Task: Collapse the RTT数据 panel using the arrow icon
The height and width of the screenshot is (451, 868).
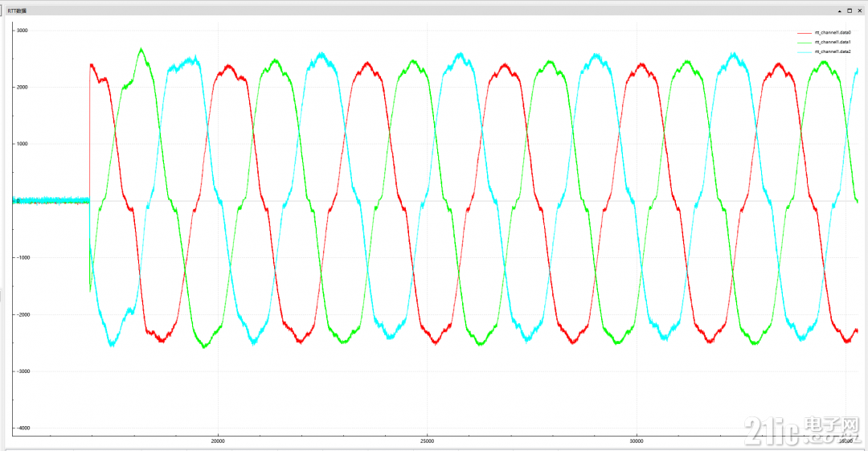Action: (x=840, y=10)
